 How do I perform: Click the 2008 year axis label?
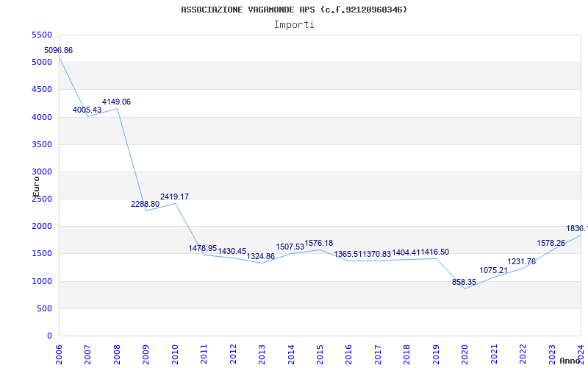(117, 354)
